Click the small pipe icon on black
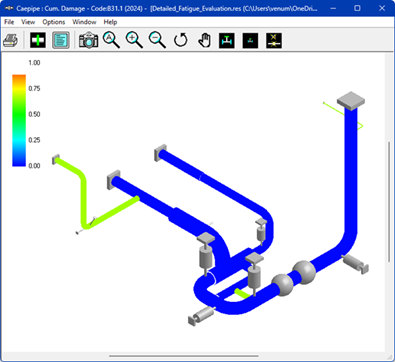 coord(250,40)
